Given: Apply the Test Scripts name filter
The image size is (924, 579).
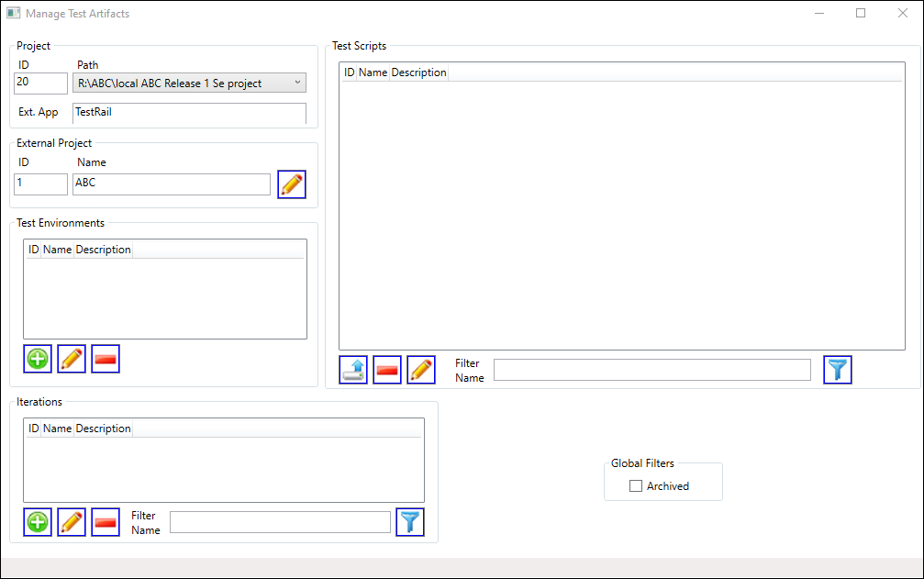Looking at the screenshot, I should (x=837, y=369).
